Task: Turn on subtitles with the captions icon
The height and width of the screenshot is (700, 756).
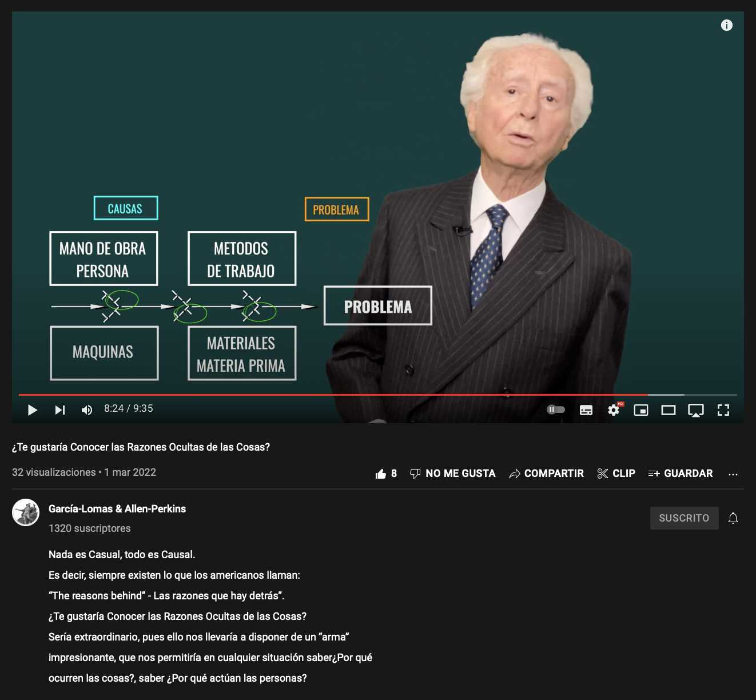Action: (586, 410)
